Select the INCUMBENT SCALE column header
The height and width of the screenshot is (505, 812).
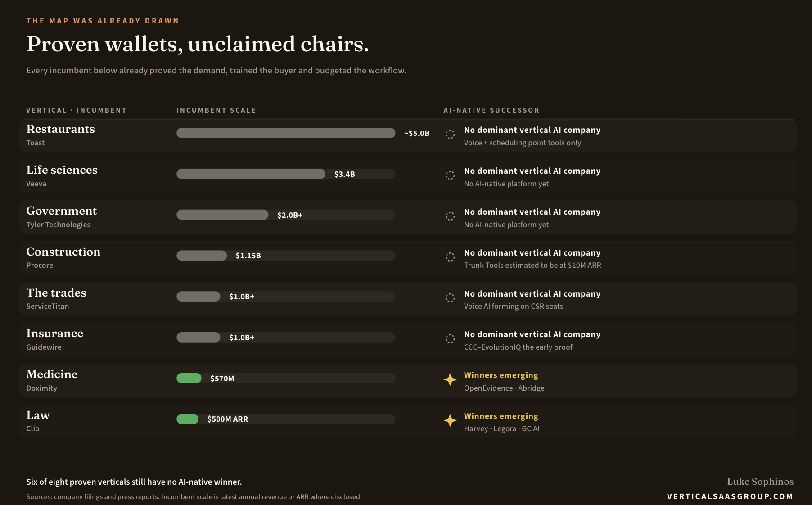216,110
